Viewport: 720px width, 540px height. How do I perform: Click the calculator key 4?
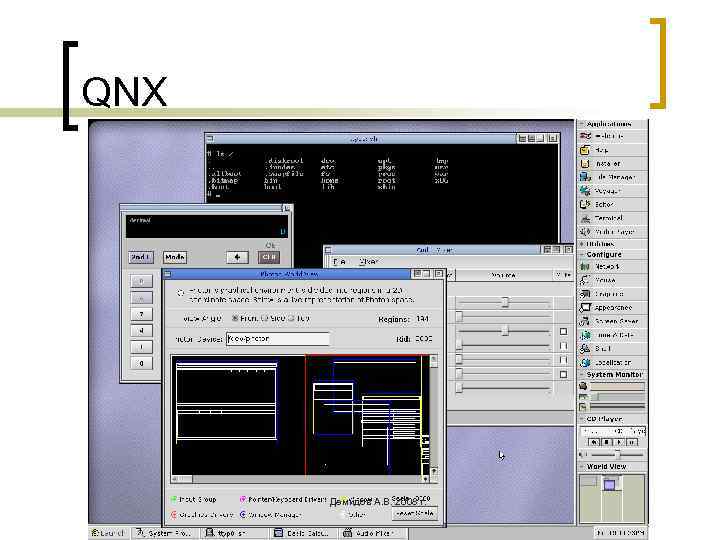[x=141, y=331]
